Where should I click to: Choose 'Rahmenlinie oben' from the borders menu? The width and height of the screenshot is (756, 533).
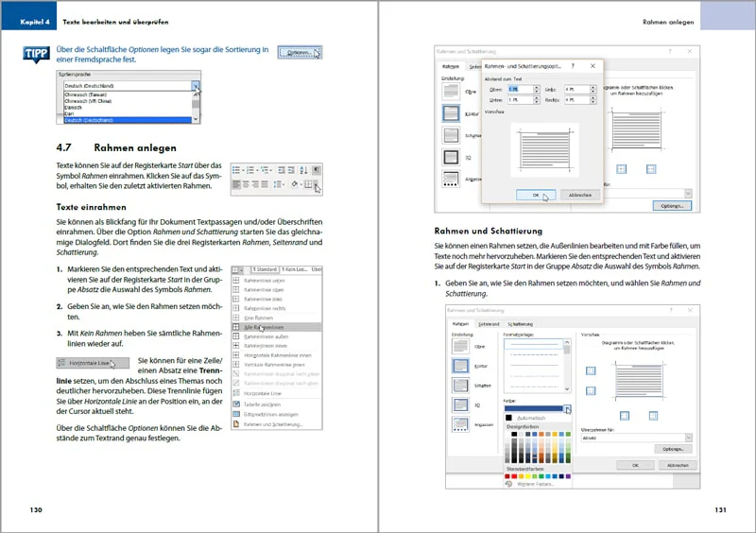click(276, 290)
